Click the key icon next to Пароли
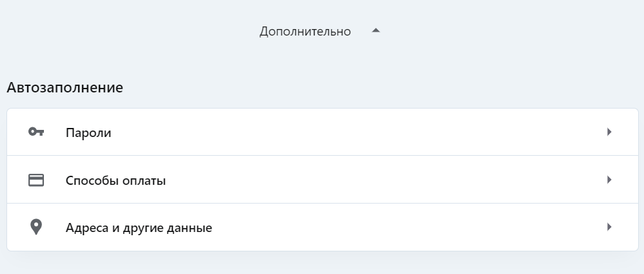 point(36,132)
